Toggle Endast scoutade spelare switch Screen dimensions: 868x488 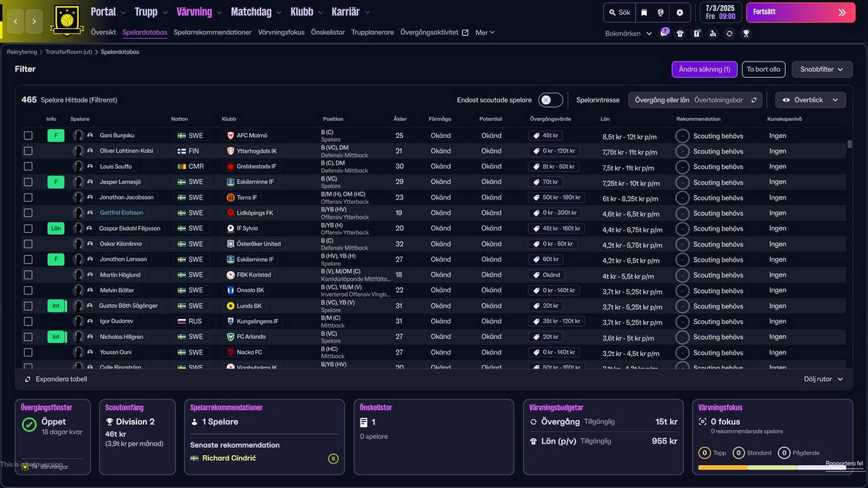[550, 100]
